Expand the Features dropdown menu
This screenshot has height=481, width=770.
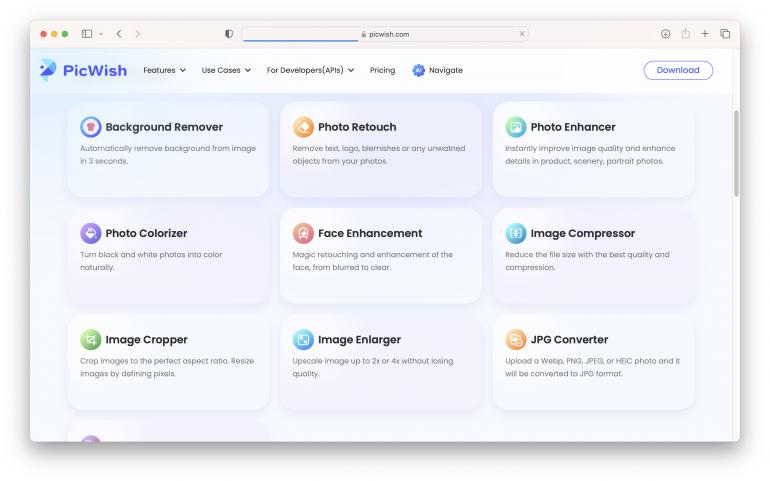165,70
